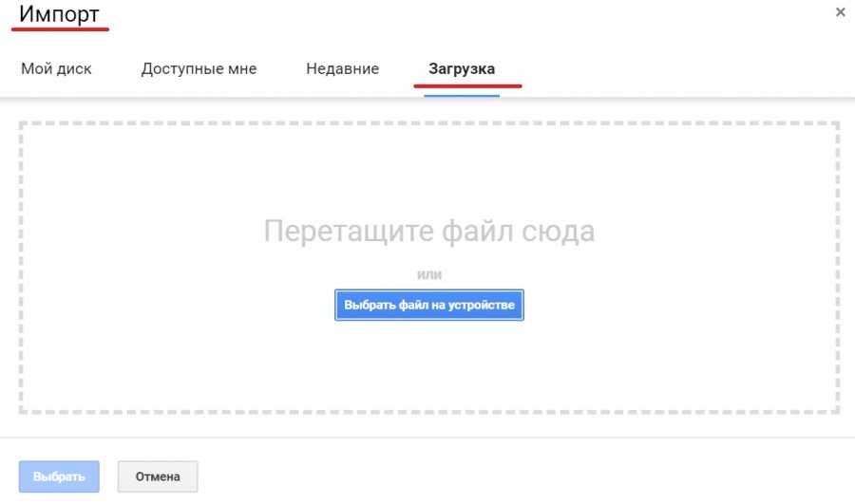Open the Доступные мне tab
This screenshot has width=855, height=504.
[x=199, y=69]
